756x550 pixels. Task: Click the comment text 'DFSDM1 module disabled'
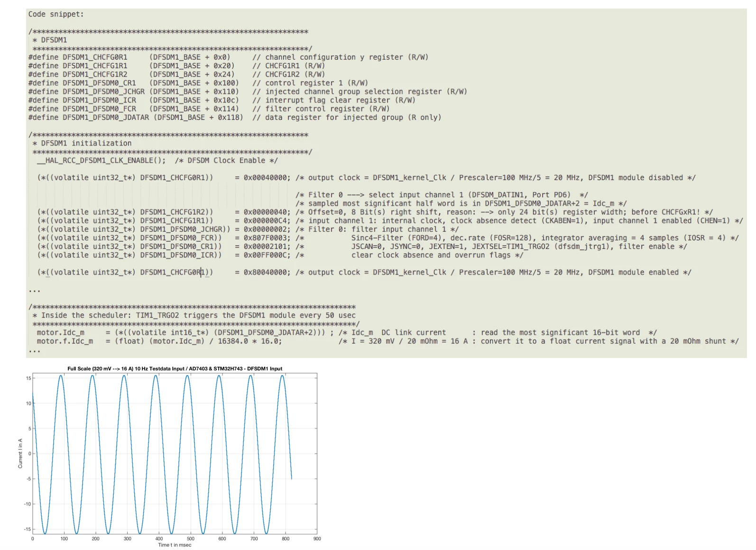pyautogui.click(x=636, y=178)
